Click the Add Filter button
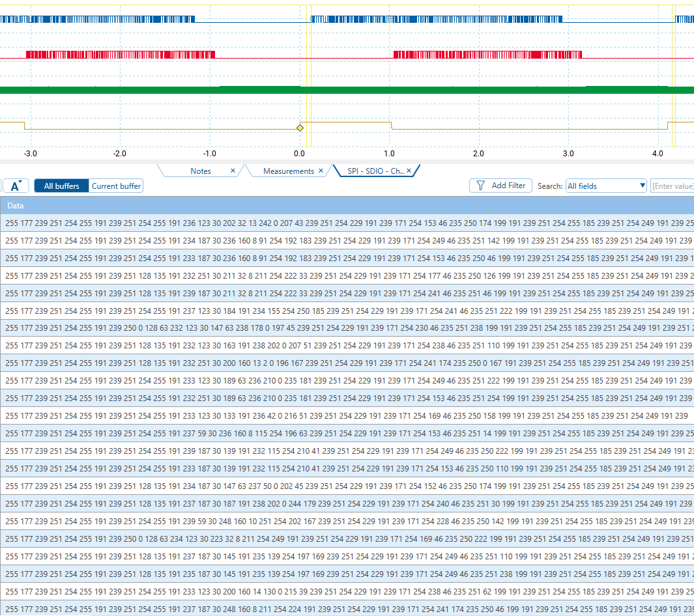The image size is (694, 616). 501,186
